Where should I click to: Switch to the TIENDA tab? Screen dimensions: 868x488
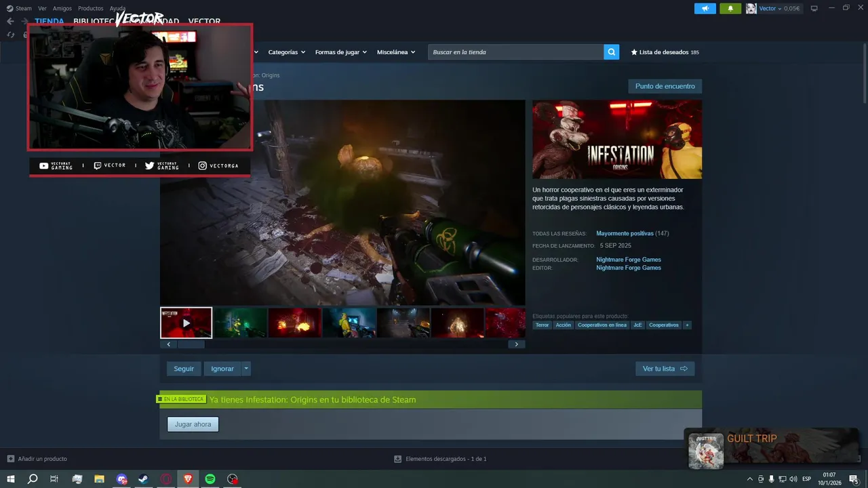50,21
